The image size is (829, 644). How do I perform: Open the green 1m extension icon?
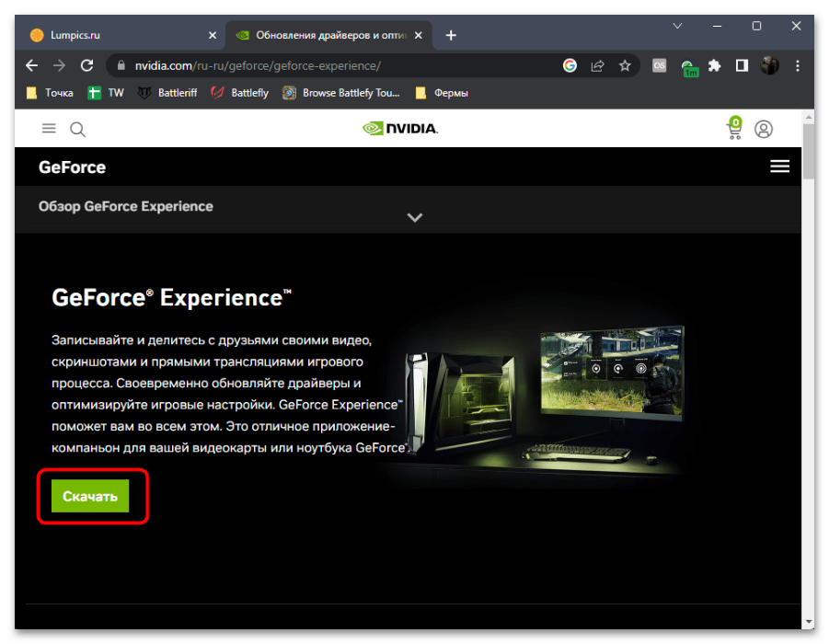(x=689, y=68)
